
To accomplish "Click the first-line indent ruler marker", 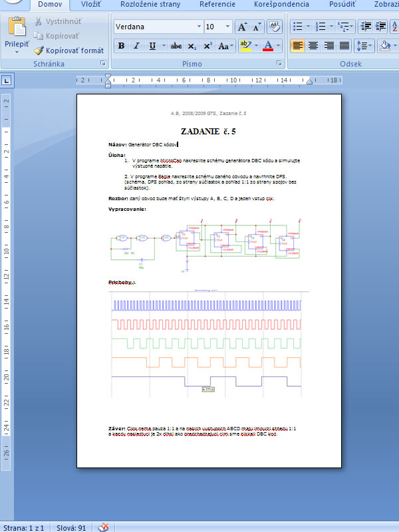I will (x=108, y=77).
